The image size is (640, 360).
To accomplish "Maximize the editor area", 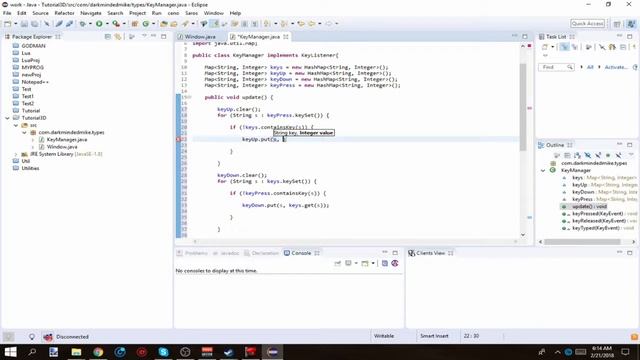I will 525,36.
